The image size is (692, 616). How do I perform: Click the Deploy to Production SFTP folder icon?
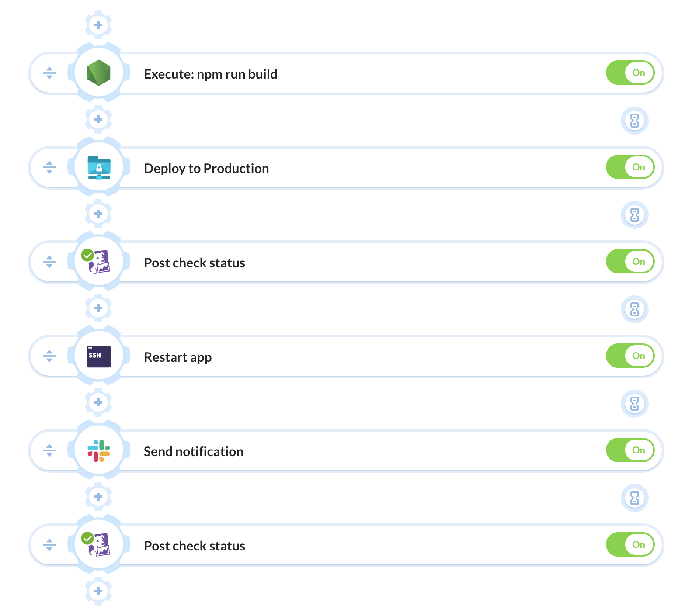click(99, 167)
